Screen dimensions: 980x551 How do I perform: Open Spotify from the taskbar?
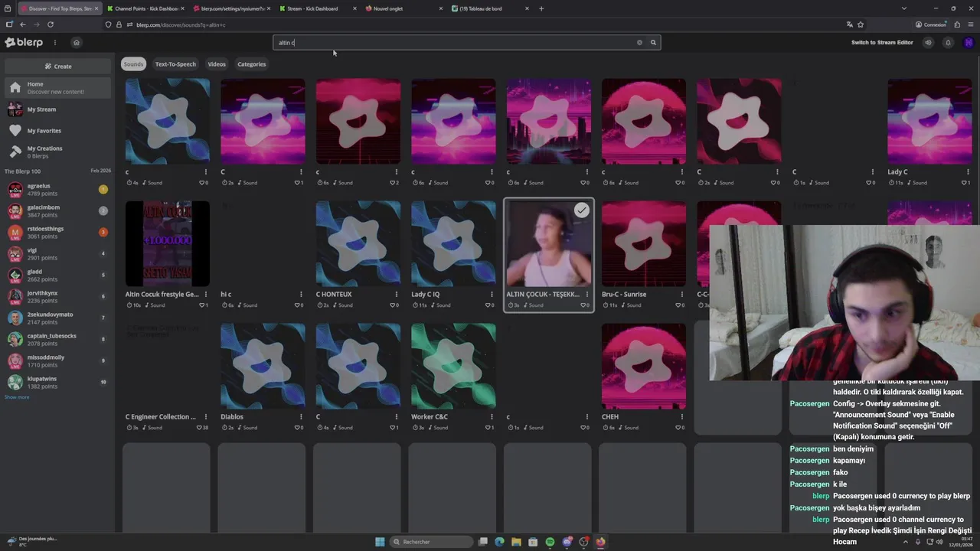[550, 542]
